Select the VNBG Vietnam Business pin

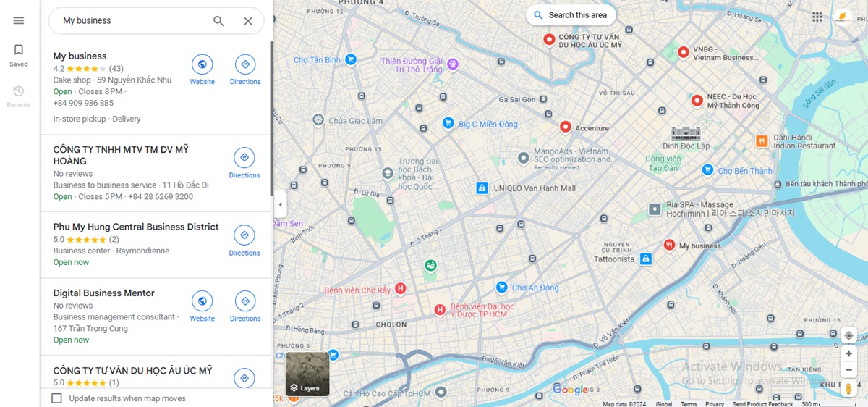tap(684, 52)
